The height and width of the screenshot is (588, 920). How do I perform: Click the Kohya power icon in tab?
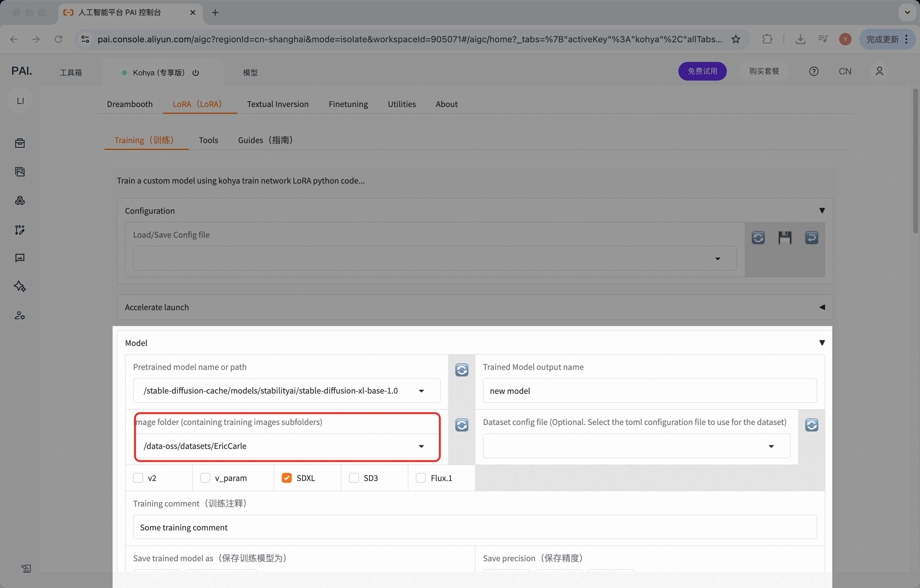tap(196, 72)
